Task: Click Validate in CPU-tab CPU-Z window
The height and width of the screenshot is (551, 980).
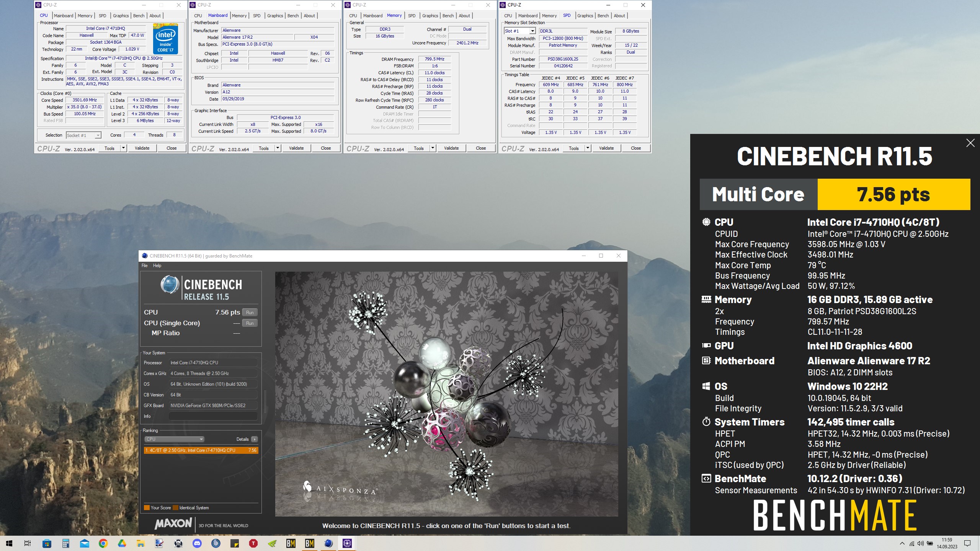Action: (x=142, y=148)
